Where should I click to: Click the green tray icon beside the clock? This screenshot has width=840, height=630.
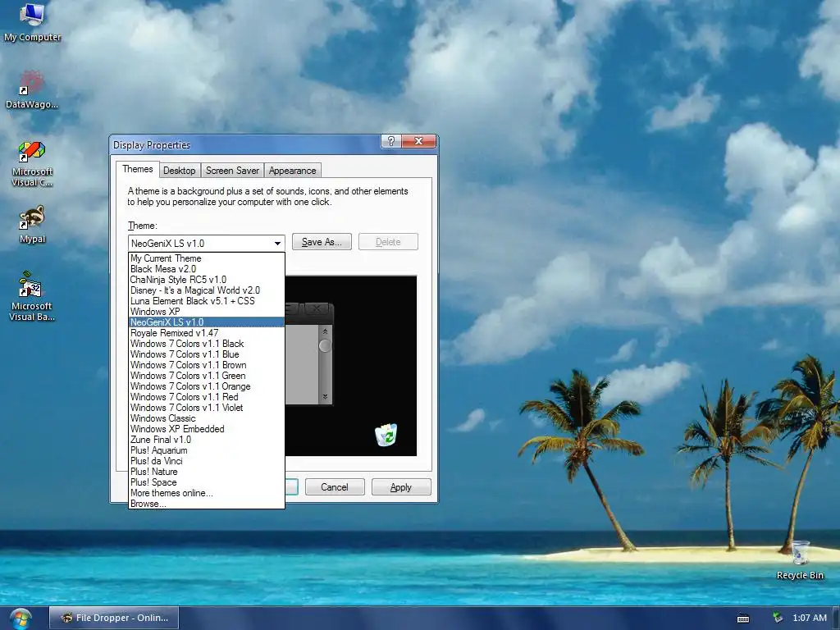(778, 618)
